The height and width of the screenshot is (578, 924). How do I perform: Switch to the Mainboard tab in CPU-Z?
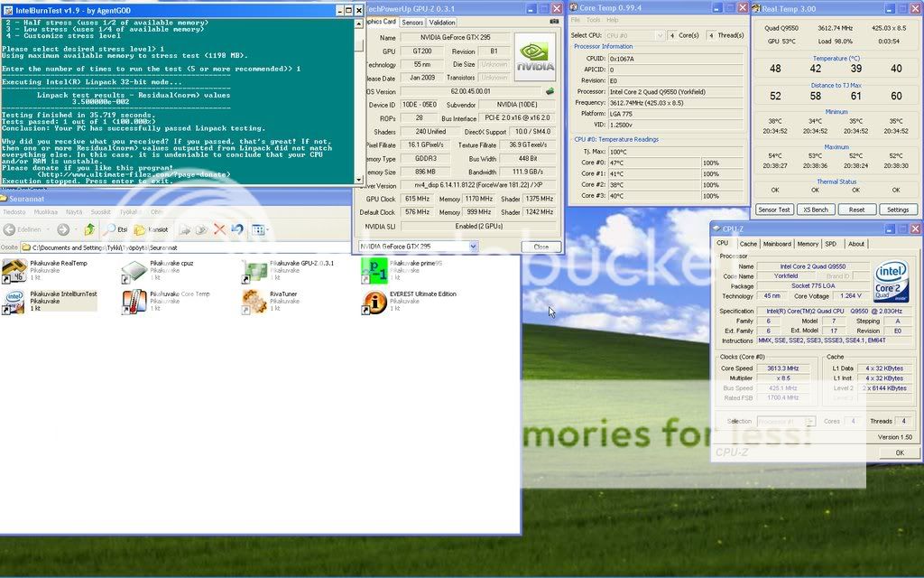[x=777, y=244]
